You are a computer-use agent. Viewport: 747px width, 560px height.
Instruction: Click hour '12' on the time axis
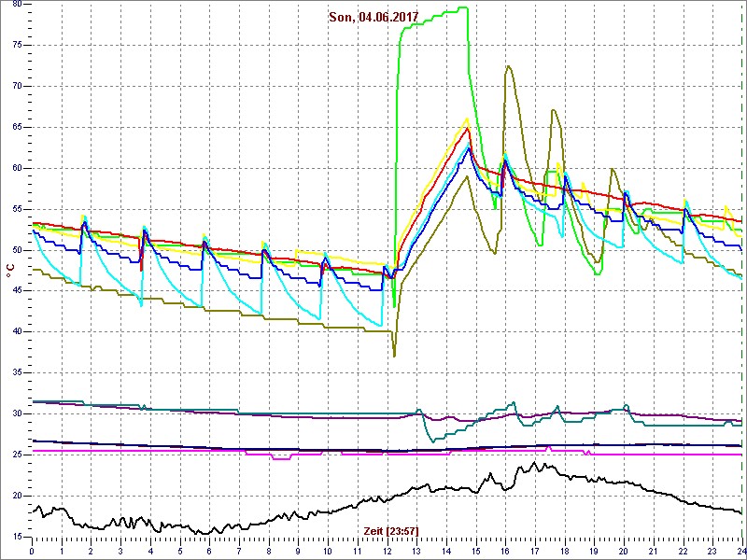[x=387, y=551]
